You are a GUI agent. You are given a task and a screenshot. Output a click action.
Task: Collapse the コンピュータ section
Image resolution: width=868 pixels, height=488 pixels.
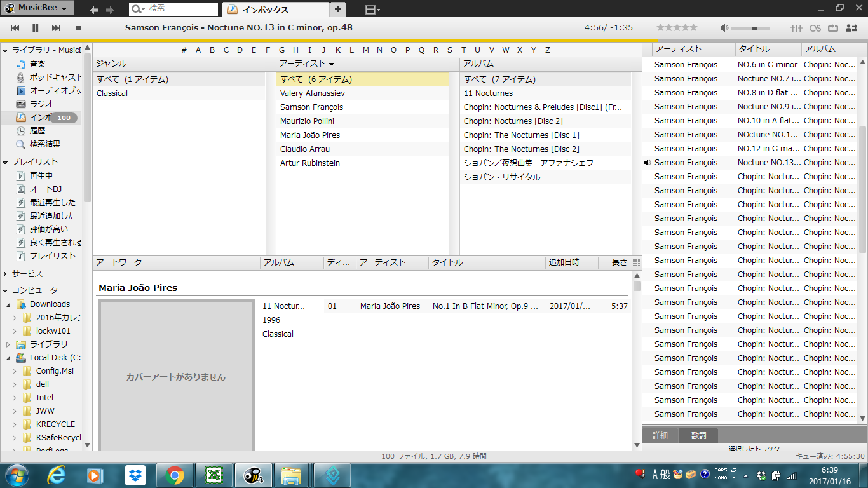[x=6, y=290]
